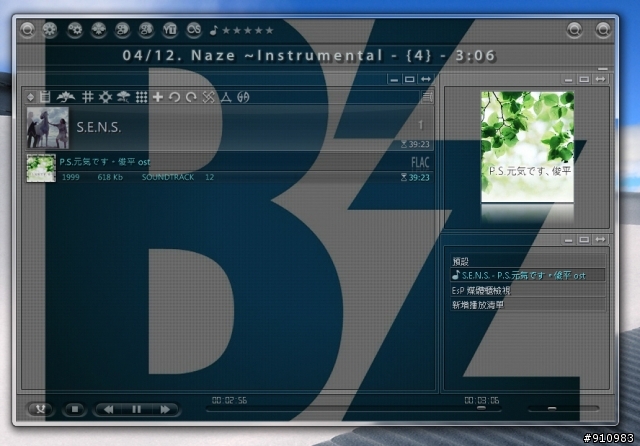
Task: Click the playlist manager panel's double-arrow button
Action: pos(600,240)
